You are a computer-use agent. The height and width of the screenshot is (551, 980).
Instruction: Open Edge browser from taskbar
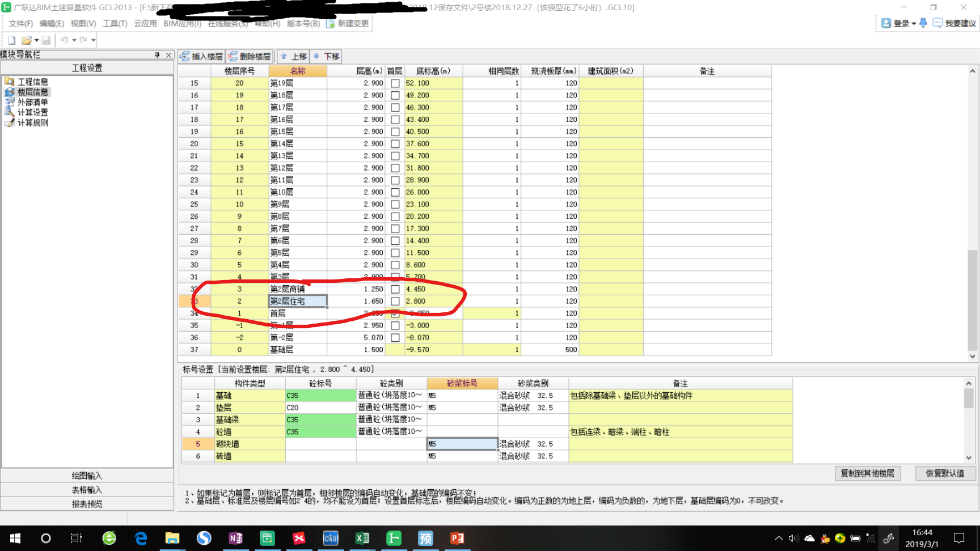tap(141, 538)
